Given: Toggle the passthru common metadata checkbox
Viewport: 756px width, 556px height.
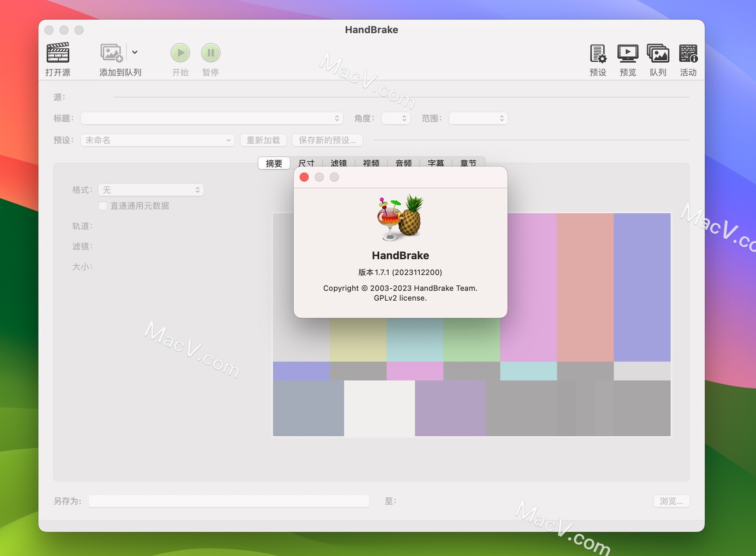Looking at the screenshot, I should [x=103, y=206].
